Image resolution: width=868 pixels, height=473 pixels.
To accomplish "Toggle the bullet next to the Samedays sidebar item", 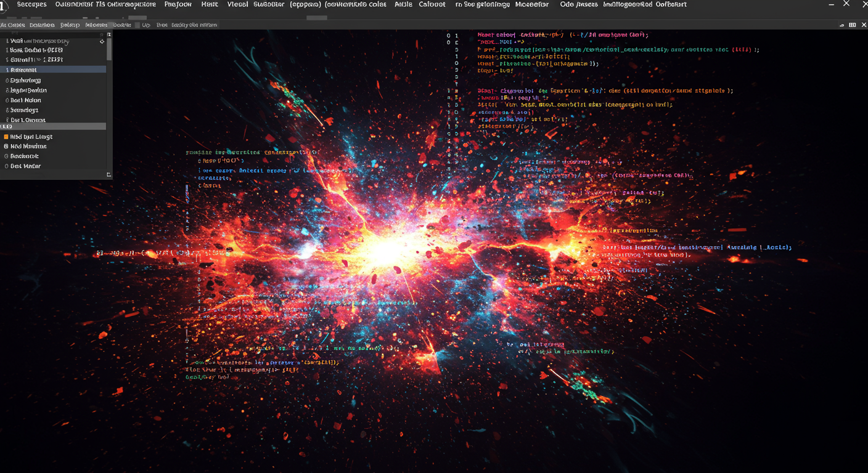I will [x=6, y=110].
